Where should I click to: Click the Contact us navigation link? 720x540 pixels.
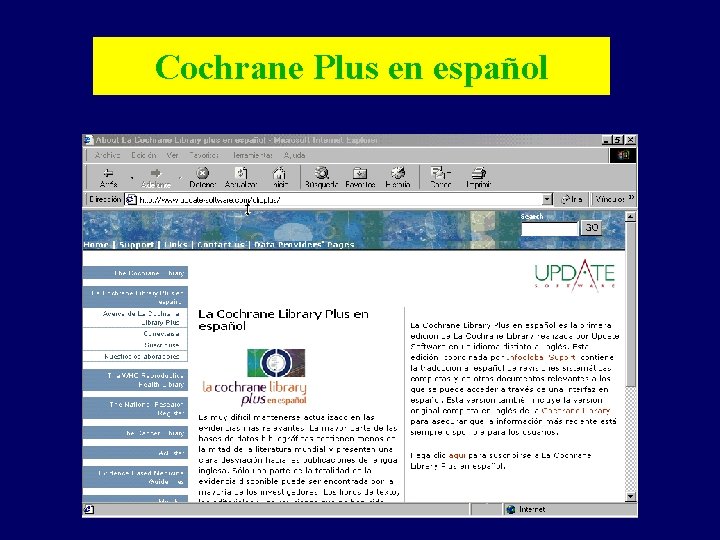click(220, 244)
